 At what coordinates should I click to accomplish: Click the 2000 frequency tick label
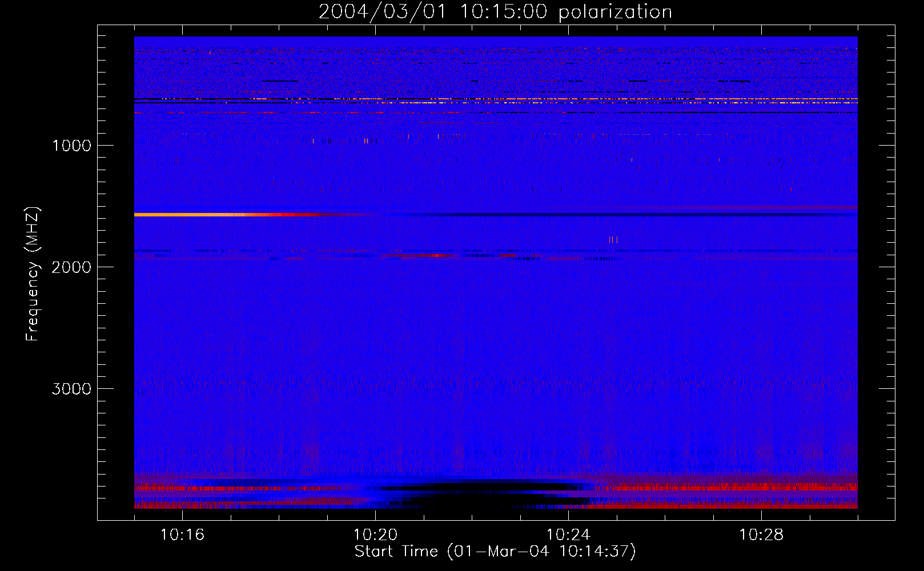pos(71,267)
